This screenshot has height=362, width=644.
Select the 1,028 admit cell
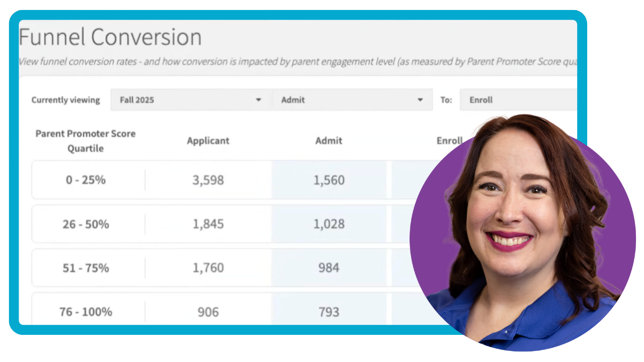coord(329,224)
